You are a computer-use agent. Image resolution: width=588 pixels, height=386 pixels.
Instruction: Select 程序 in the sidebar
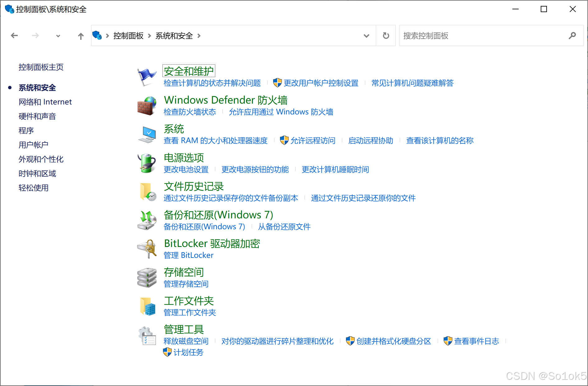(x=26, y=131)
